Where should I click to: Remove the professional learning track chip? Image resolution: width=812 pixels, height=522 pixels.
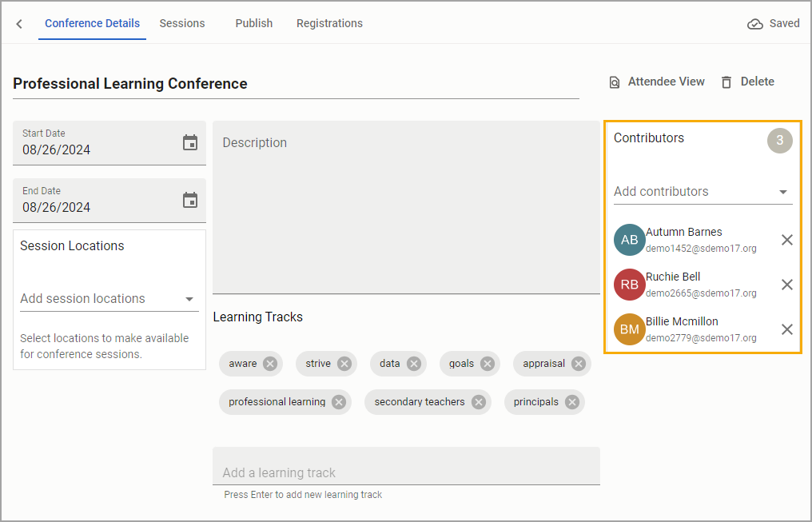click(x=339, y=402)
